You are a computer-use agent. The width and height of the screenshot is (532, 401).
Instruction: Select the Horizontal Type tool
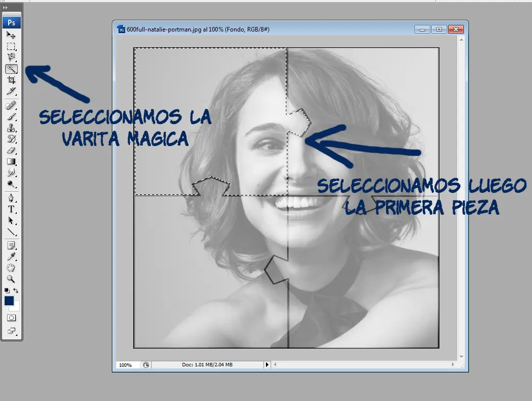click(x=11, y=209)
